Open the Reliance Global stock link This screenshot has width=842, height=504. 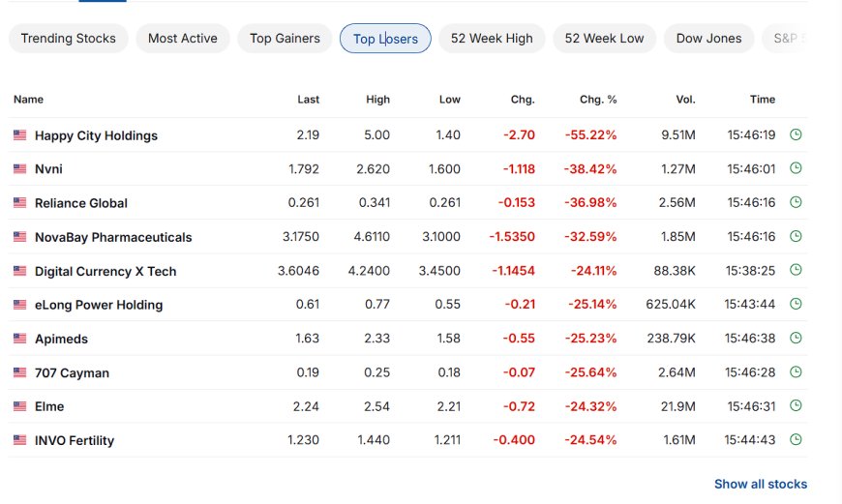[x=81, y=203]
